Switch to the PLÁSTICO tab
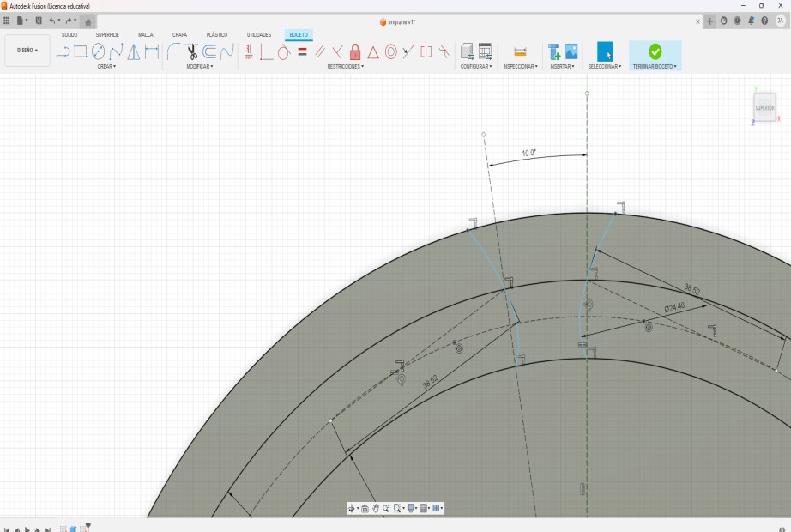791x532 pixels. pos(217,35)
